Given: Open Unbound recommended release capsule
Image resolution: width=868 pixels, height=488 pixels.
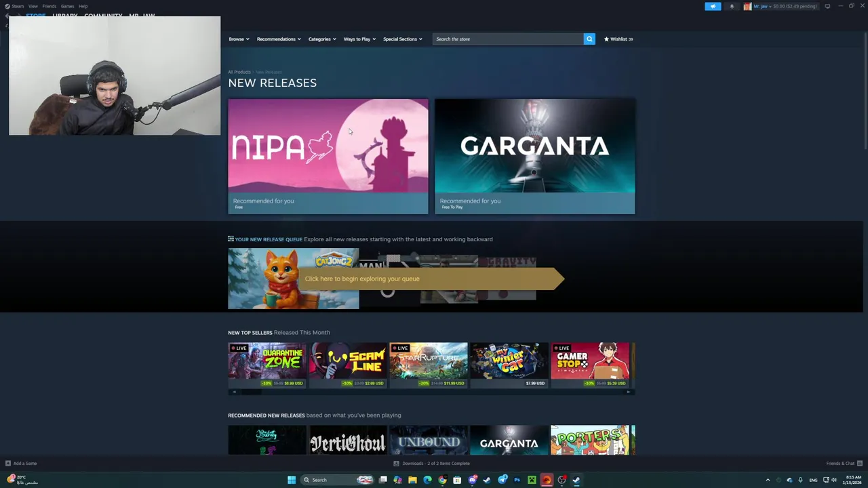Looking at the screenshot, I should point(429,440).
